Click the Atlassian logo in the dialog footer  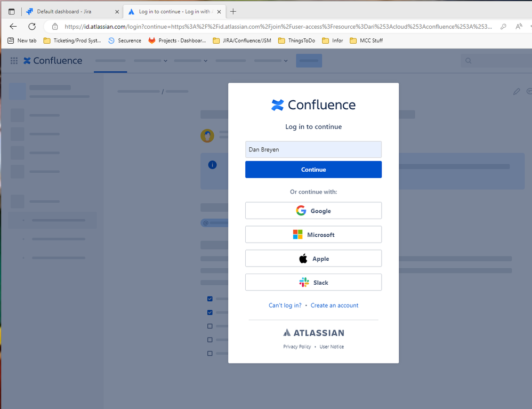click(313, 333)
